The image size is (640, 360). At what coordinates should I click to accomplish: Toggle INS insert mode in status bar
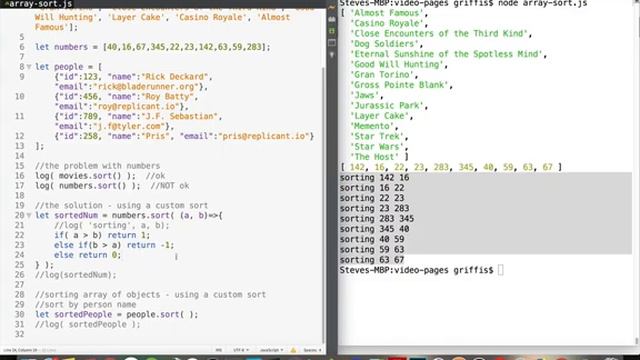(x=219, y=350)
